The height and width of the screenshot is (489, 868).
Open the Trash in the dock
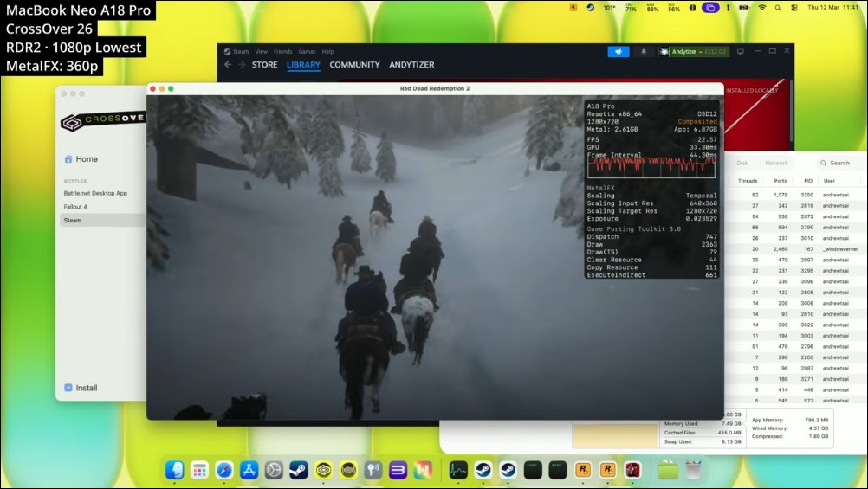[x=693, y=470]
